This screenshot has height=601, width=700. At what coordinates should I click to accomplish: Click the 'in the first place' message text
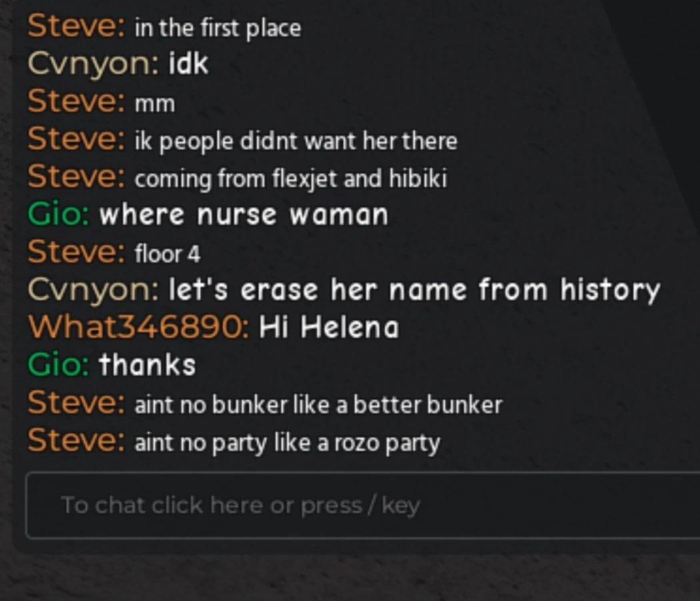pos(218,28)
